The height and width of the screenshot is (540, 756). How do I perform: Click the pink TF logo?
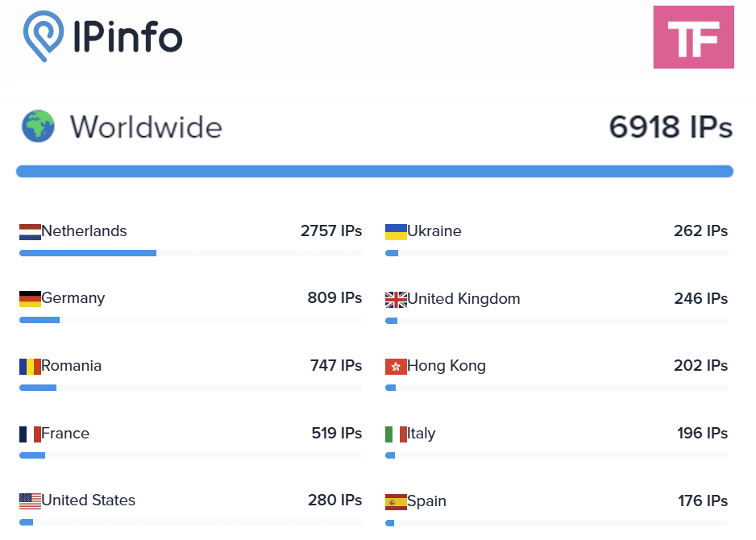pos(693,37)
